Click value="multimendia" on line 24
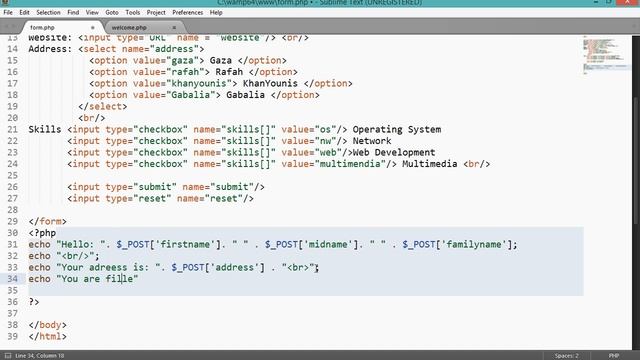640x360 pixels. (x=333, y=164)
